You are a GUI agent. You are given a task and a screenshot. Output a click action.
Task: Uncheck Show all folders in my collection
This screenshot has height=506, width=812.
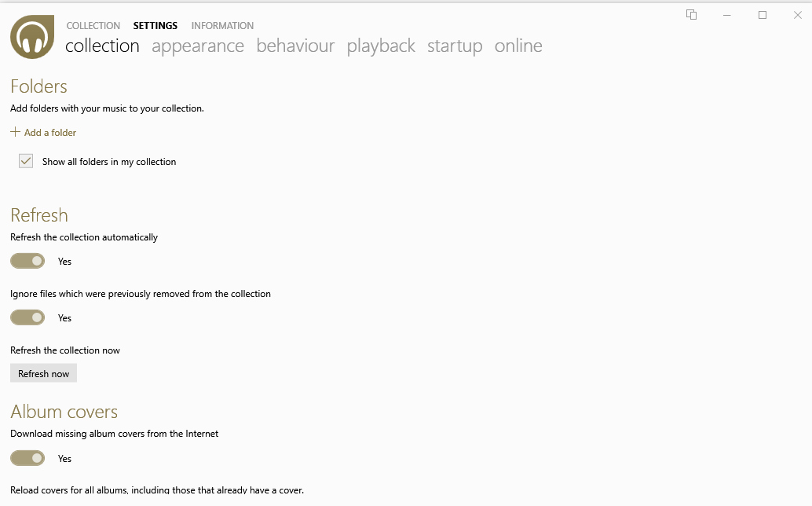point(27,161)
